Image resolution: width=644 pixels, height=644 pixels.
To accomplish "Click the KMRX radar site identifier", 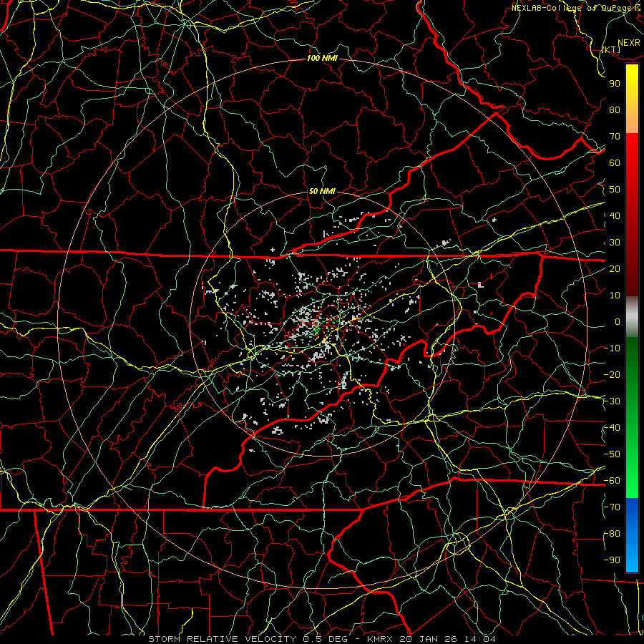I will [x=379, y=639].
